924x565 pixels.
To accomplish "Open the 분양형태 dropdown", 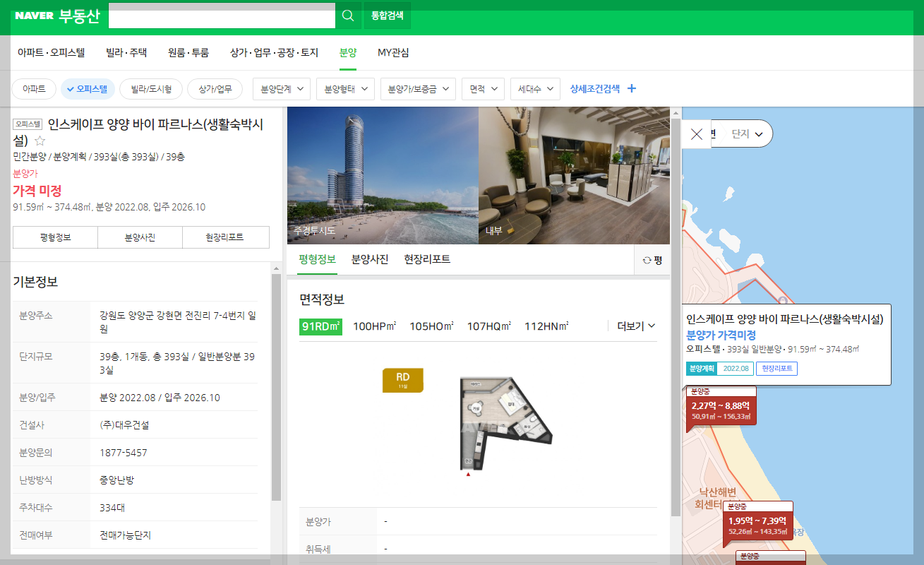I will coord(346,89).
